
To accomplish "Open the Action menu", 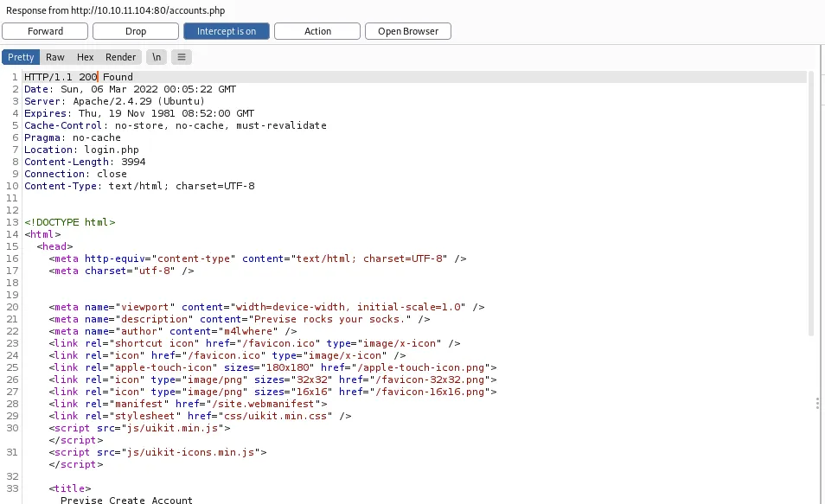I will click(x=317, y=30).
